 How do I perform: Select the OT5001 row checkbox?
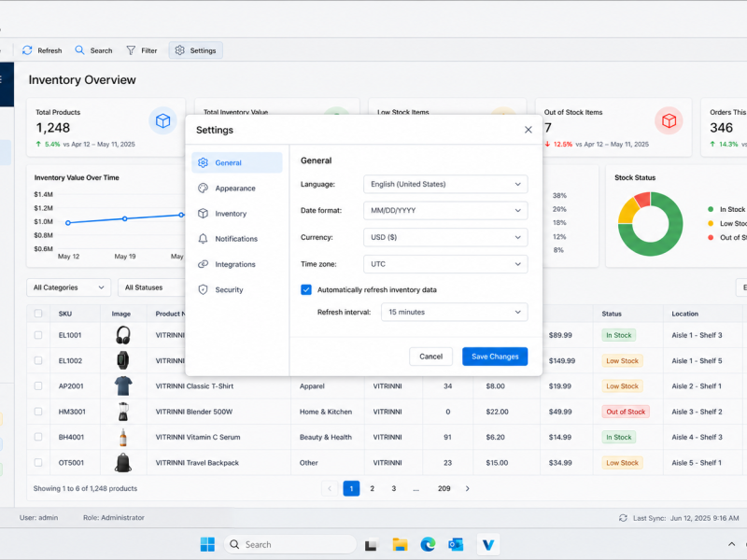coord(38,462)
